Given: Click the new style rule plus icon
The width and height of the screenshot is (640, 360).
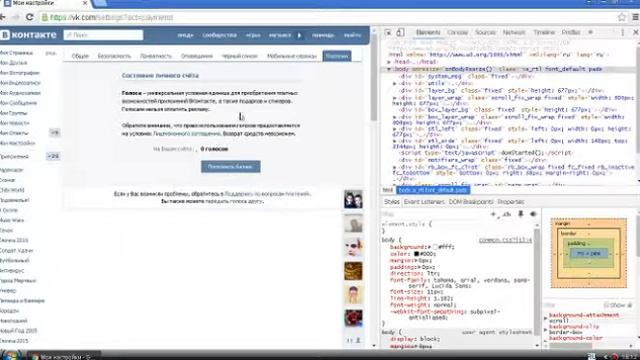Looking at the screenshot, I should pyautogui.click(x=493, y=214).
